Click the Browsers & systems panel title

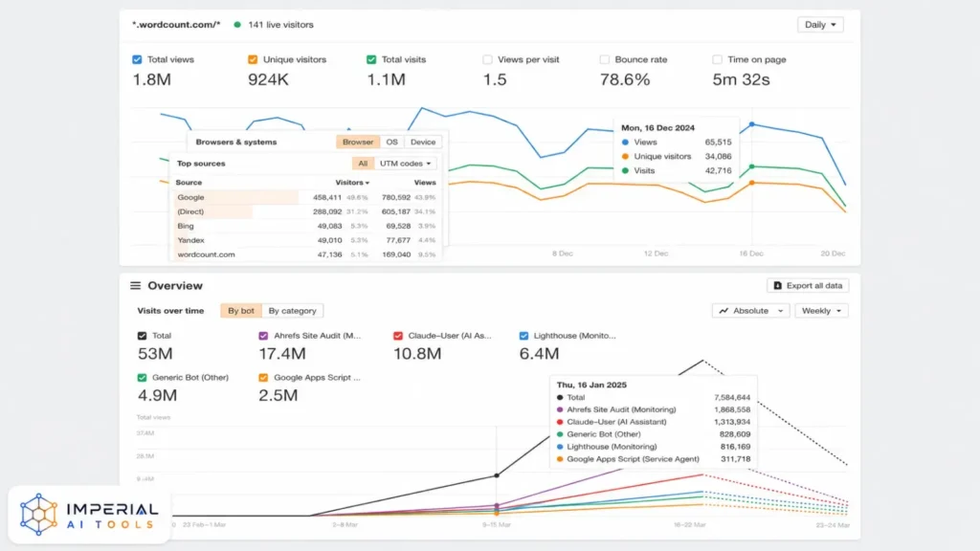pos(236,142)
